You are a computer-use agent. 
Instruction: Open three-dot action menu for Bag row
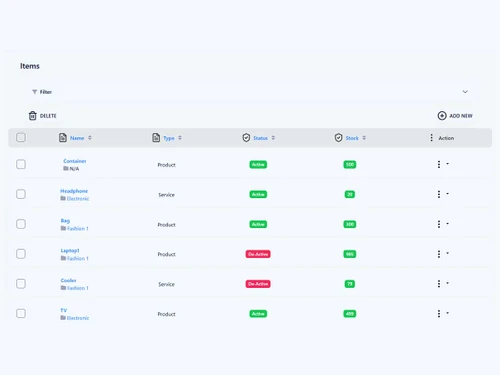coord(439,224)
